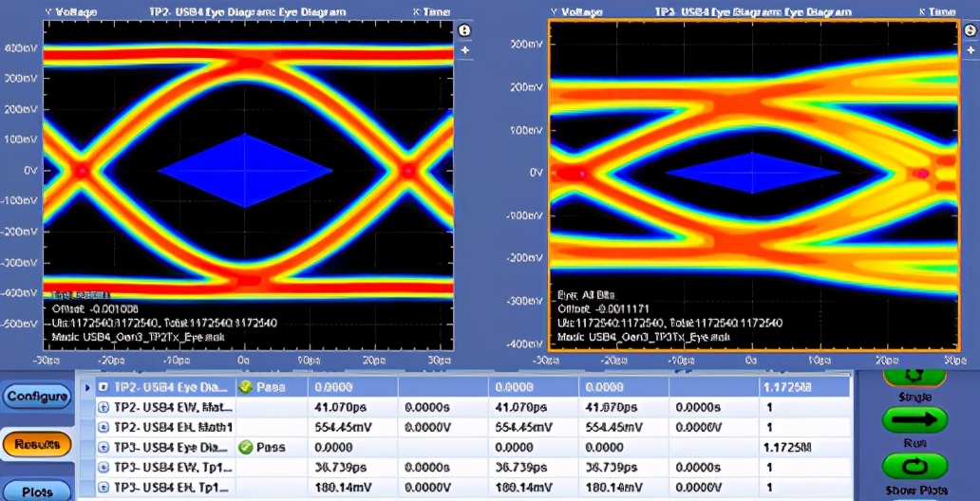Expand the TP3-USB4 EW Tp1 row
This screenshot has width=980, height=501.
click(104, 467)
